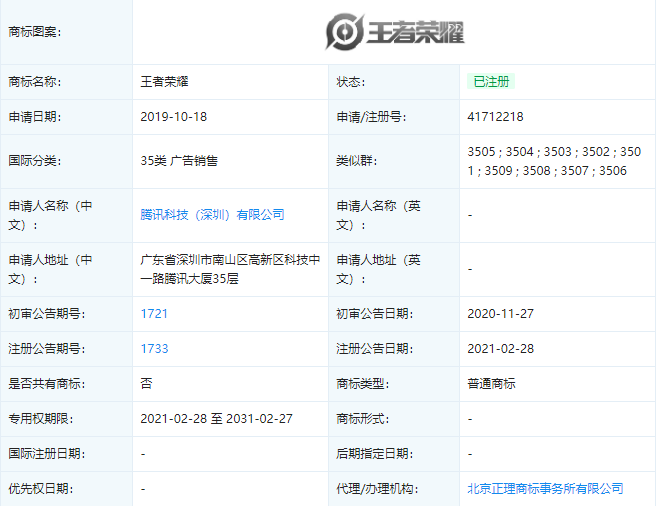The height and width of the screenshot is (506, 657).
Task: Click the 商标形式 label
Action: tap(362, 419)
